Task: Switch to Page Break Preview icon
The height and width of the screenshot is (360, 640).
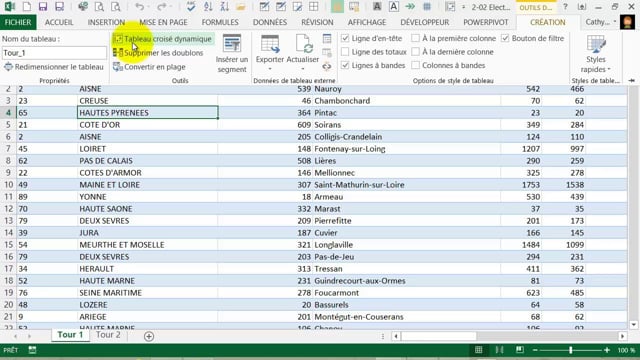Action: [x=520, y=350]
